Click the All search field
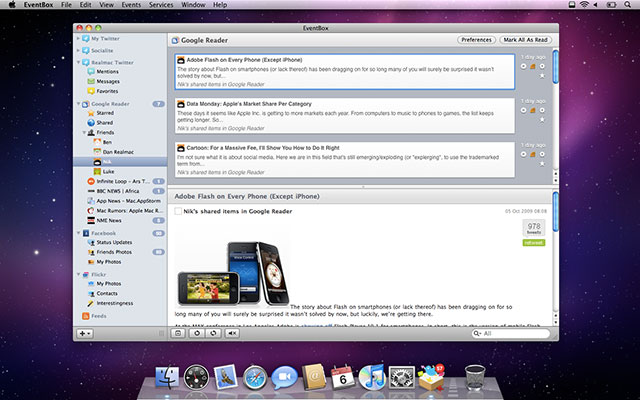The image size is (640, 400). (511, 333)
